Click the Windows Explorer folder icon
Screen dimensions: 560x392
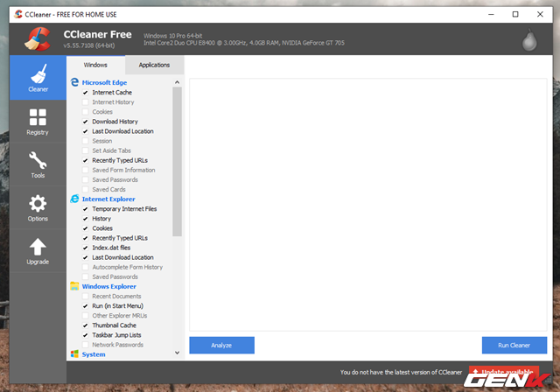coord(74,286)
